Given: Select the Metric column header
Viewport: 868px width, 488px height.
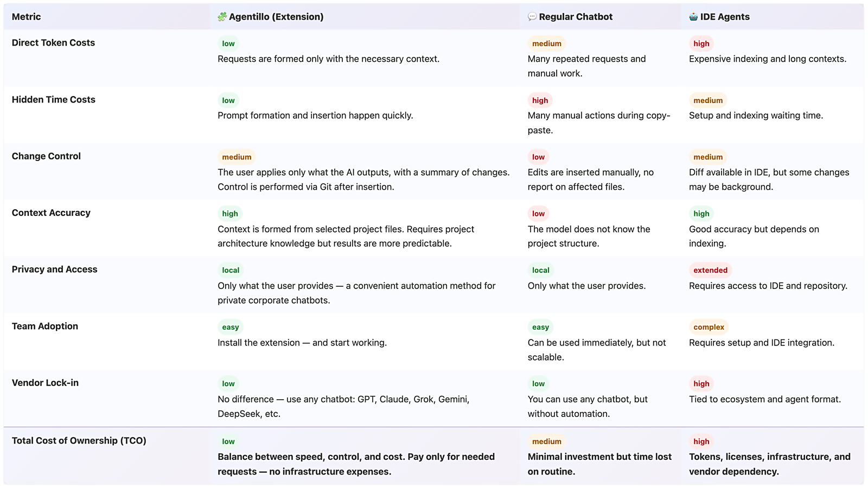Looking at the screenshot, I should (26, 17).
